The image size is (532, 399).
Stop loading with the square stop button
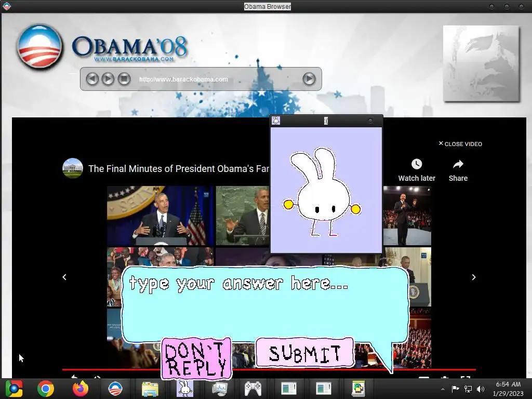pos(124,79)
